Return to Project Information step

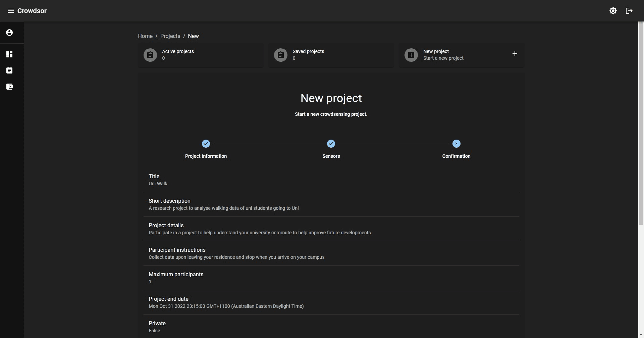click(x=206, y=144)
